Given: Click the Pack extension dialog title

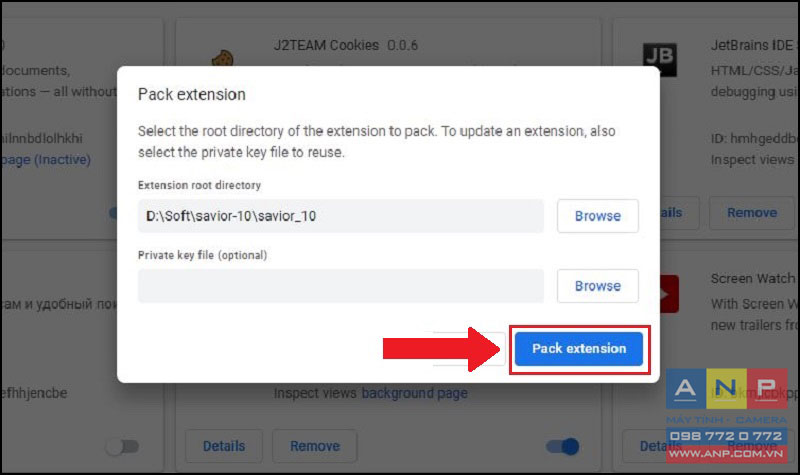Looking at the screenshot, I should [x=191, y=94].
